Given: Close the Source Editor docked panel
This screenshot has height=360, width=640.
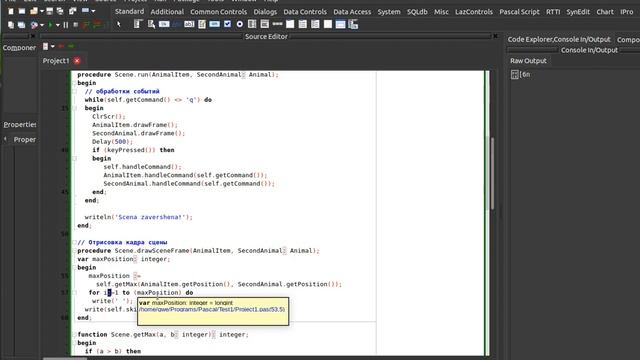Looking at the screenshot, I should tap(496, 36).
